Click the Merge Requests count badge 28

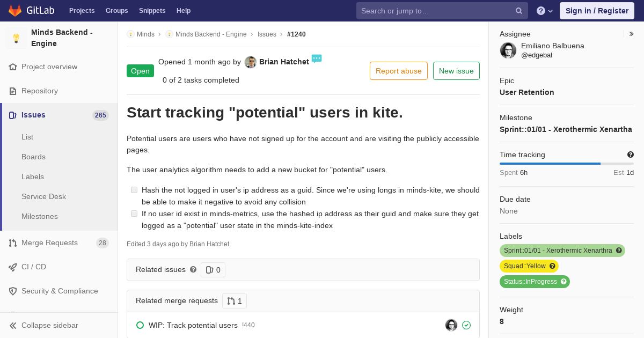tap(103, 243)
